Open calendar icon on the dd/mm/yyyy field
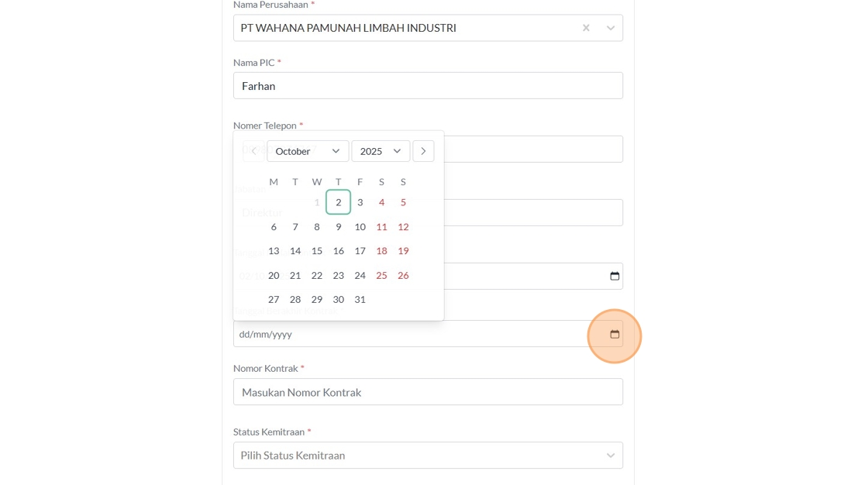Screen dimensions: 868x485 pyautogui.click(x=615, y=335)
